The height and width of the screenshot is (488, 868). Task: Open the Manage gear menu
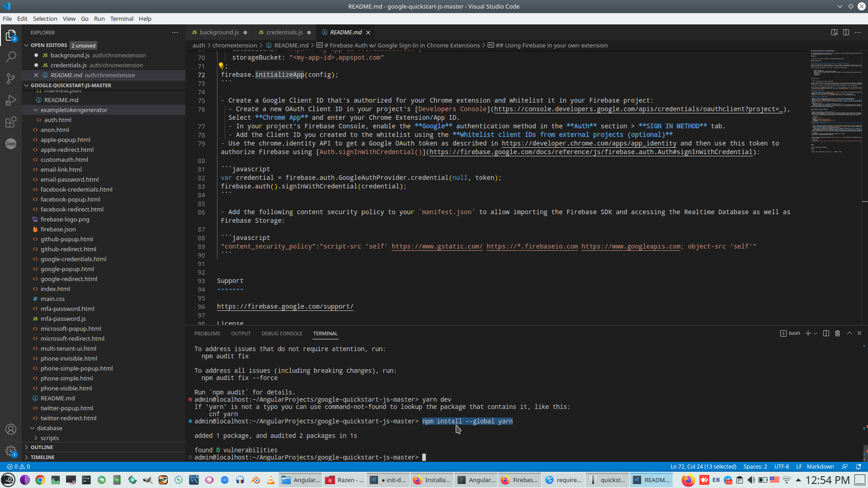click(11, 451)
